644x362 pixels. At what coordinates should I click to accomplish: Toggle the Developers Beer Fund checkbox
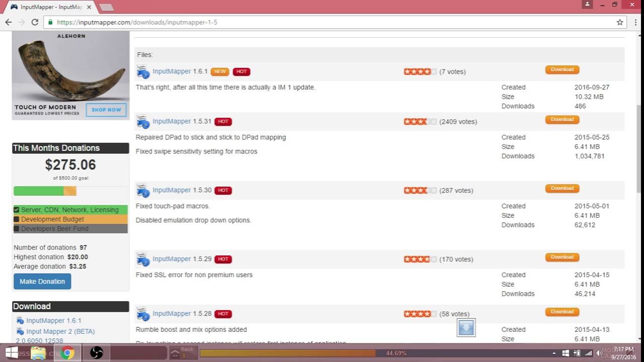[x=17, y=229]
